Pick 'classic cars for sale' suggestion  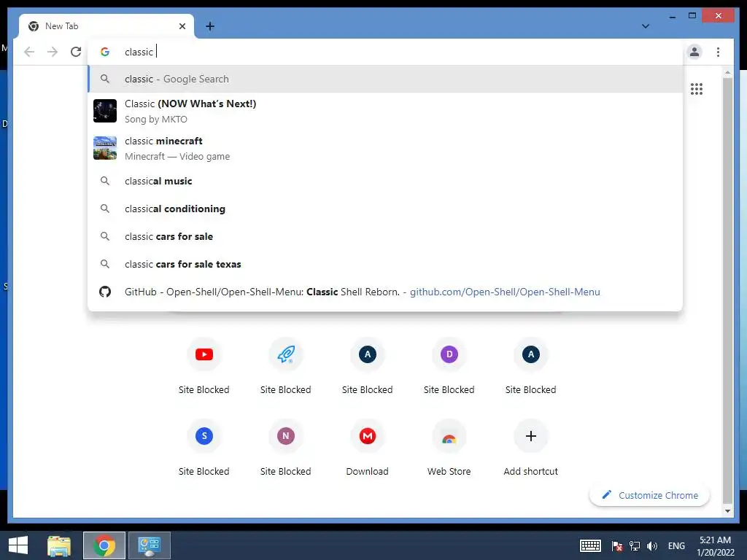click(x=385, y=236)
